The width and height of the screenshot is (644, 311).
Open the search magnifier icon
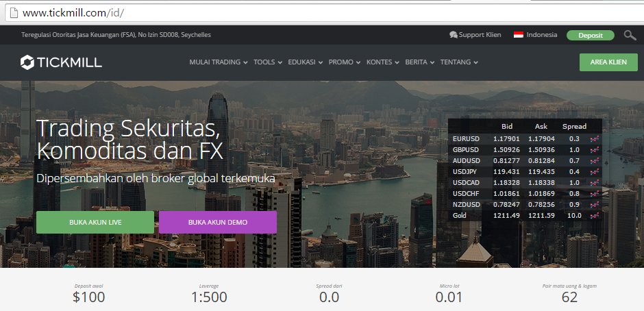point(630,36)
